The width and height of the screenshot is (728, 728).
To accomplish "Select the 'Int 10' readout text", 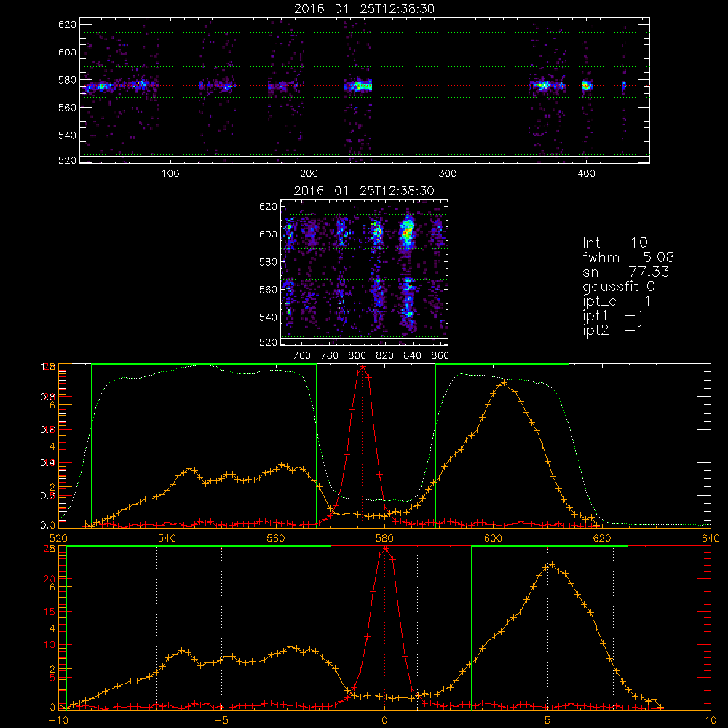I will (x=614, y=242).
